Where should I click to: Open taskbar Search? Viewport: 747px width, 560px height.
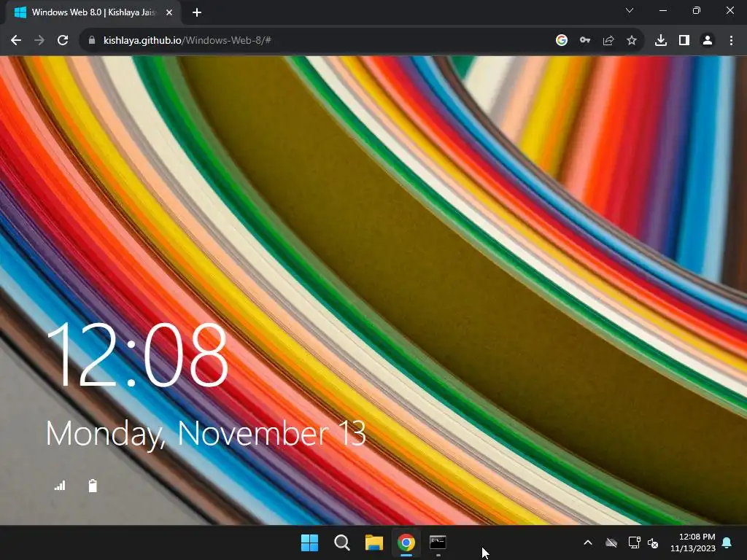(342, 542)
